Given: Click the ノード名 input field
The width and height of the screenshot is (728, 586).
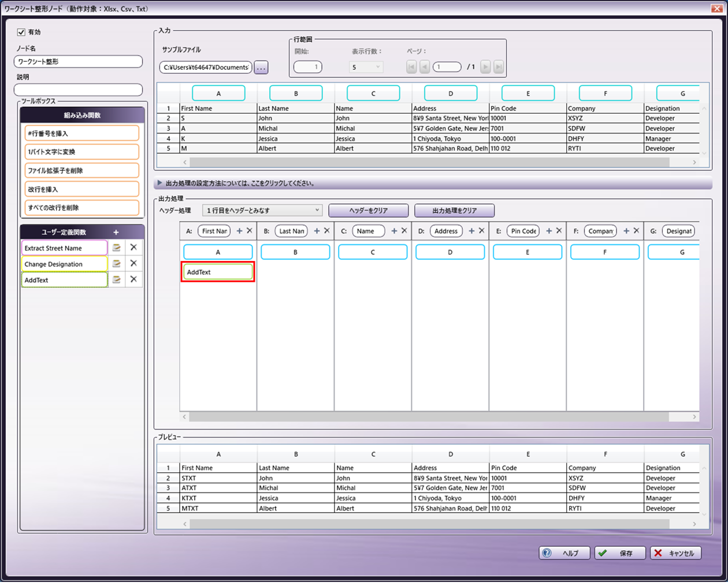Looking at the screenshot, I should point(78,61).
